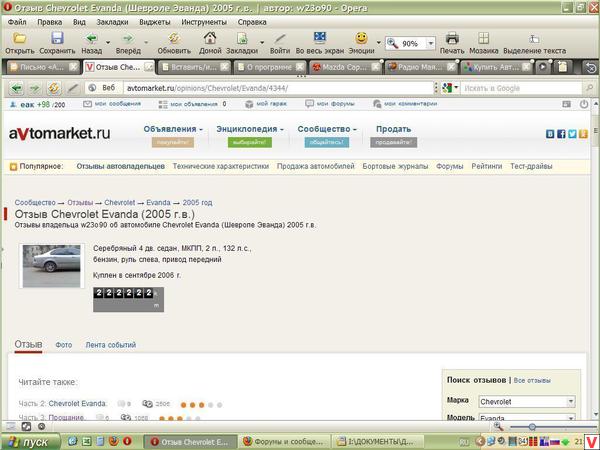The width and height of the screenshot is (600, 450).
Task: Open the Вид menu
Action: pyautogui.click(x=79, y=22)
